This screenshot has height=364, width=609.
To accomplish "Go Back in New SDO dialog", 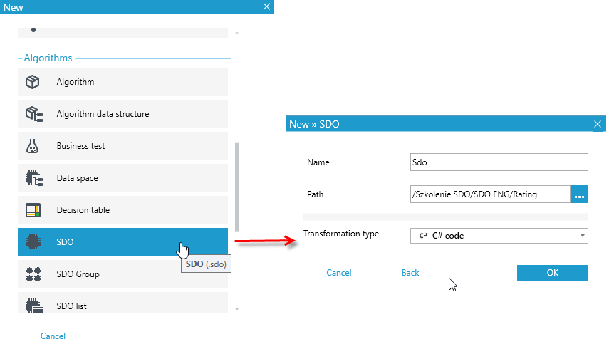I will coord(410,273).
